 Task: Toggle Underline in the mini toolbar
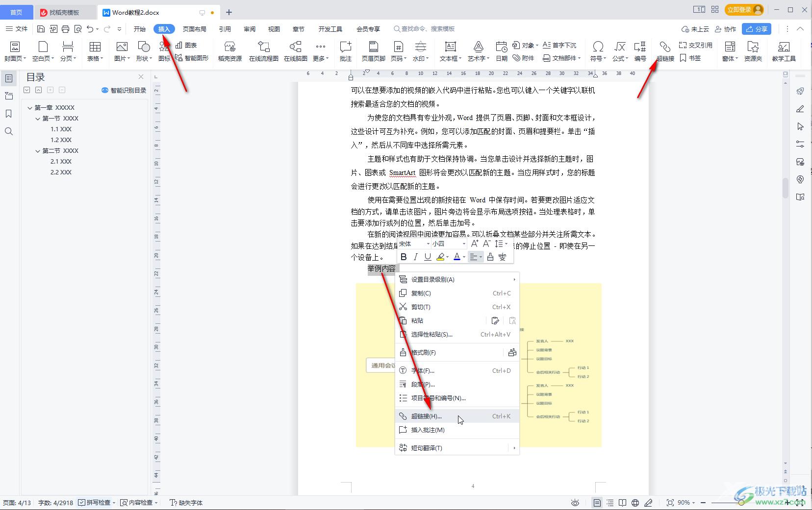point(428,257)
